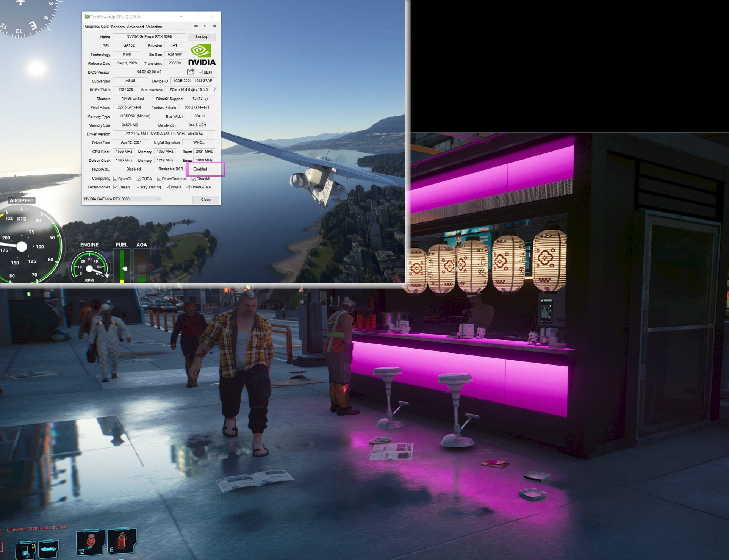Click the Close button in GPU-Z
This screenshot has width=729, height=560.
pyautogui.click(x=206, y=200)
